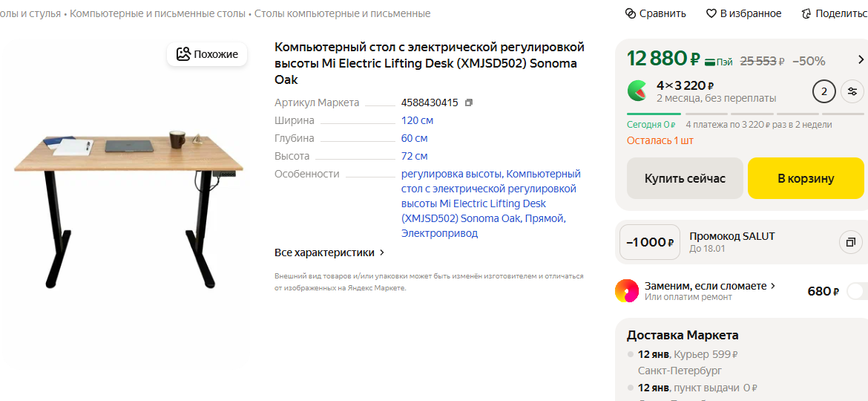Enable the 680 ₽ replacement warranty toggle
868x401 pixels.
855,291
